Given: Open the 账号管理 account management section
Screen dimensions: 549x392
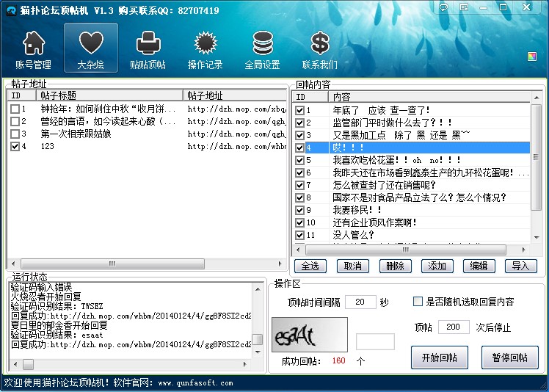Looking at the screenshot, I should click(x=33, y=50).
